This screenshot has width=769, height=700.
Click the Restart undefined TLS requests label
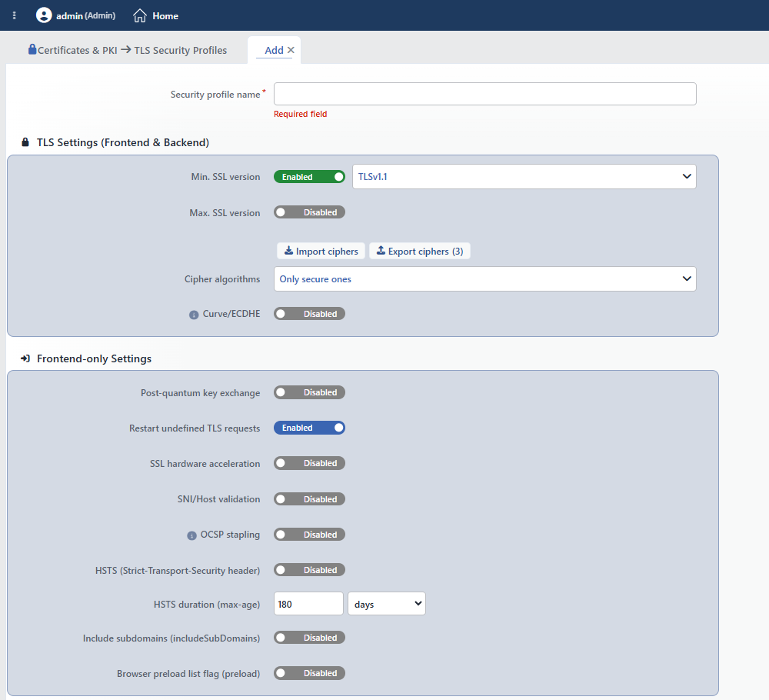point(195,428)
